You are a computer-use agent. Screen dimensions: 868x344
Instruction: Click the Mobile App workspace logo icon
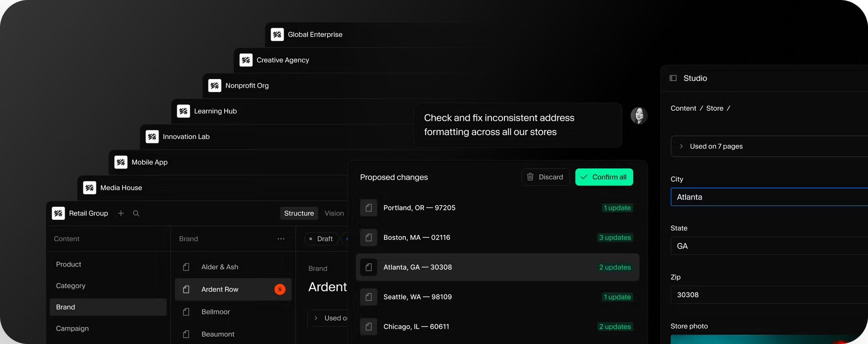[x=121, y=162]
